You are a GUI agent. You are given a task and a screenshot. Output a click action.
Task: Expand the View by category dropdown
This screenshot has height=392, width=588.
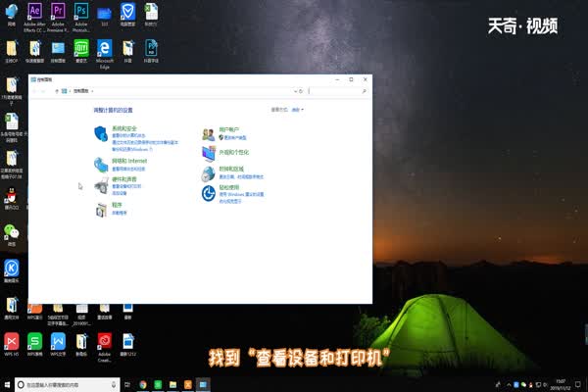coord(298,110)
